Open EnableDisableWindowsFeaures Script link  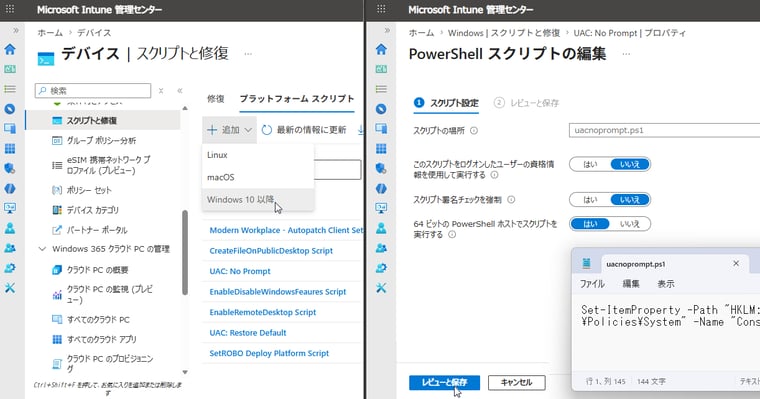tap(278, 292)
